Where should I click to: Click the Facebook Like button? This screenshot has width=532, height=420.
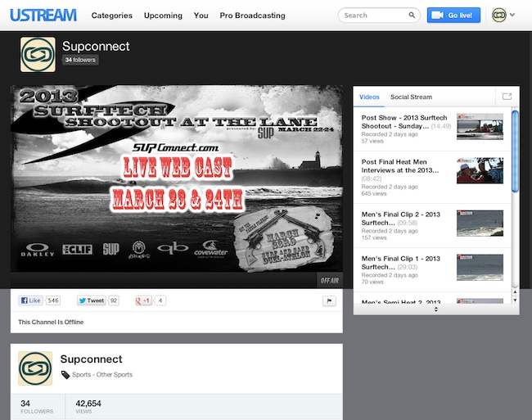[x=30, y=300]
